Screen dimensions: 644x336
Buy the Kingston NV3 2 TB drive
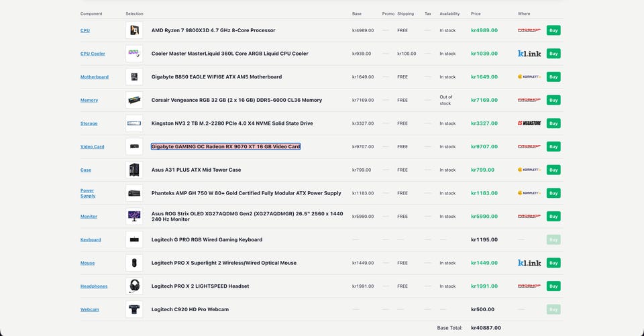[x=553, y=123]
